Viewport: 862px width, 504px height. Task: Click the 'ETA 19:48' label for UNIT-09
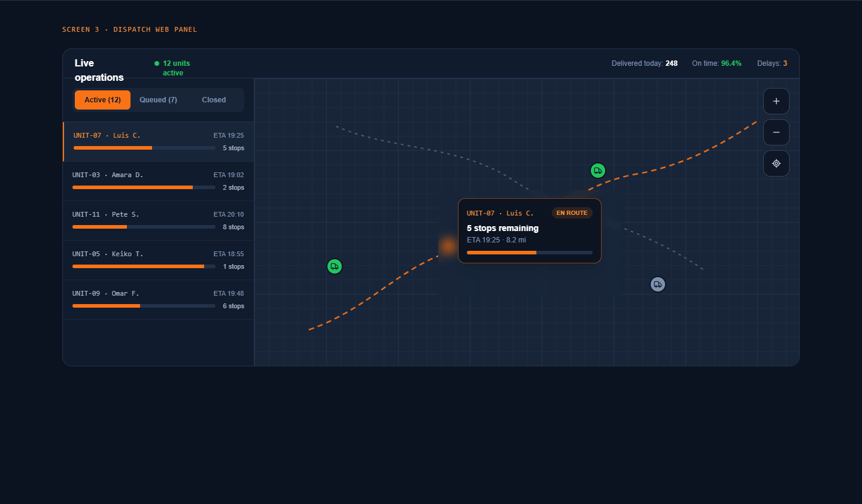click(229, 293)
